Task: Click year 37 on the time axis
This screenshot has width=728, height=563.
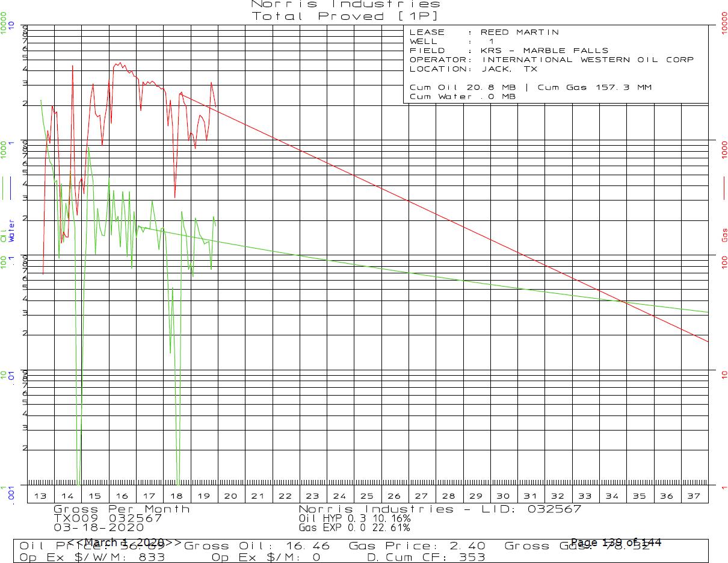Action: tap(694, 496)
